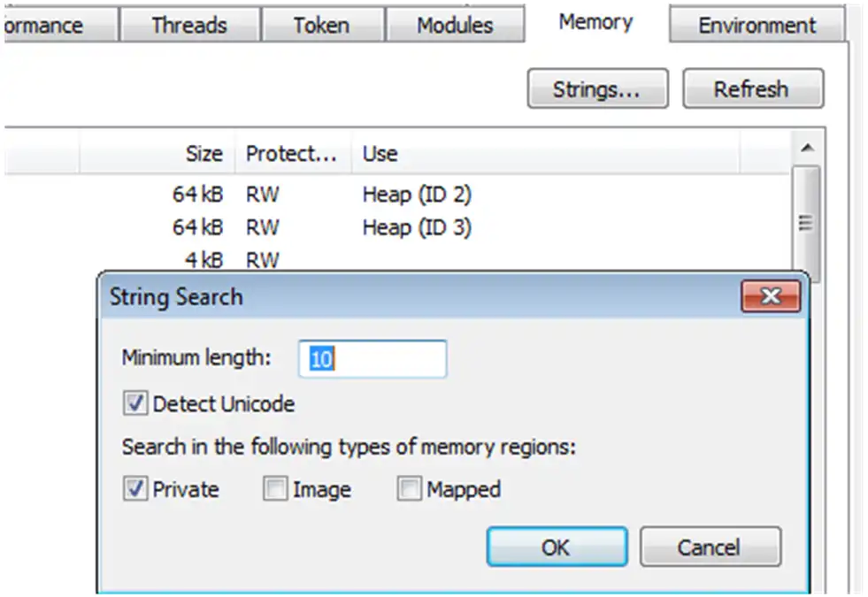Click the 64 kB size of Heap (ID 2)

[197, 195]
